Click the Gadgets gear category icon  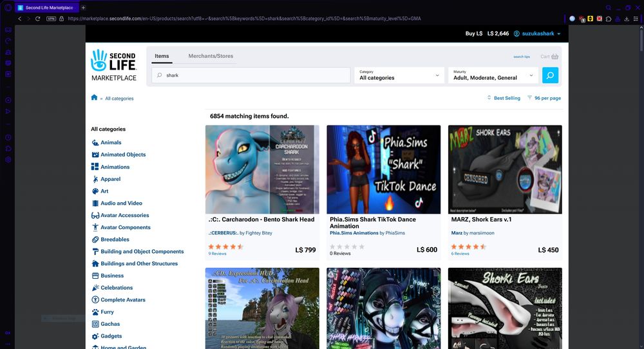[x=95, y=336]
